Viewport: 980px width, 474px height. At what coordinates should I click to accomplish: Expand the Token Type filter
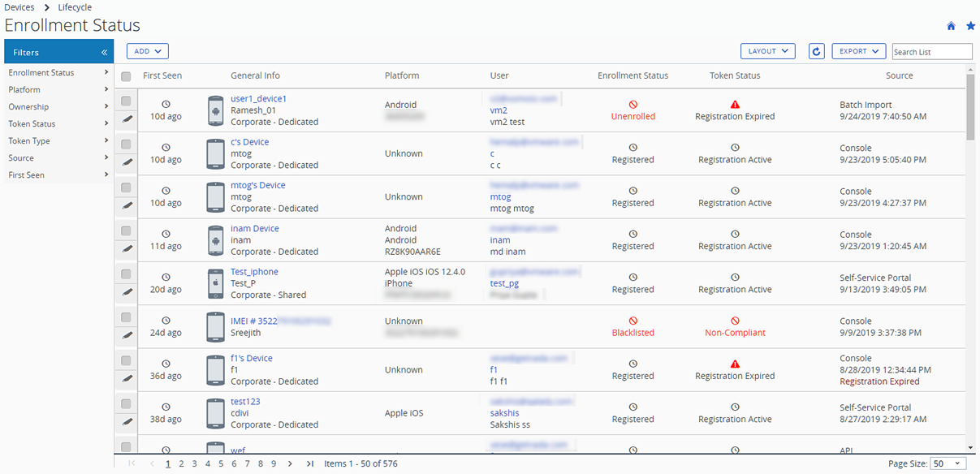tap(58, 141)
